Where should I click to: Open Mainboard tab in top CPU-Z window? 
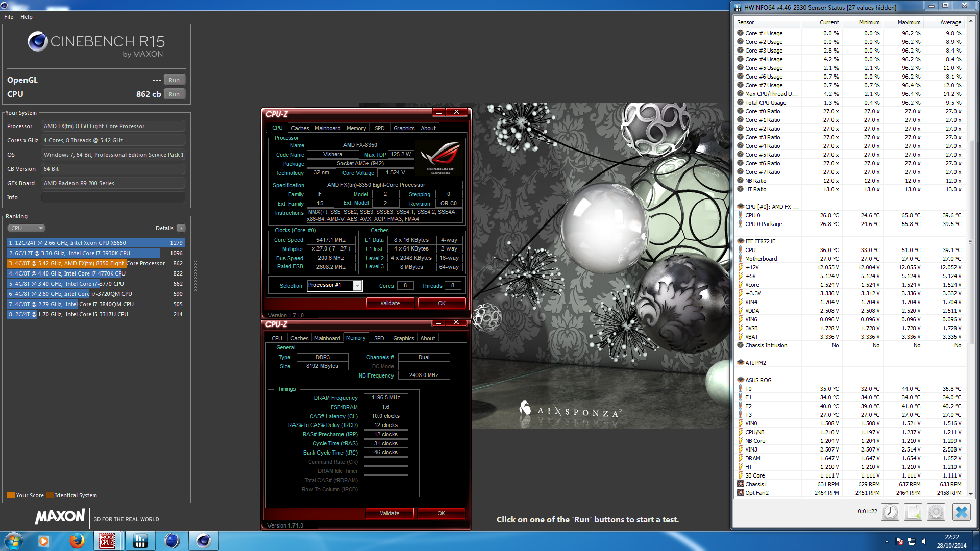point(328,128)
